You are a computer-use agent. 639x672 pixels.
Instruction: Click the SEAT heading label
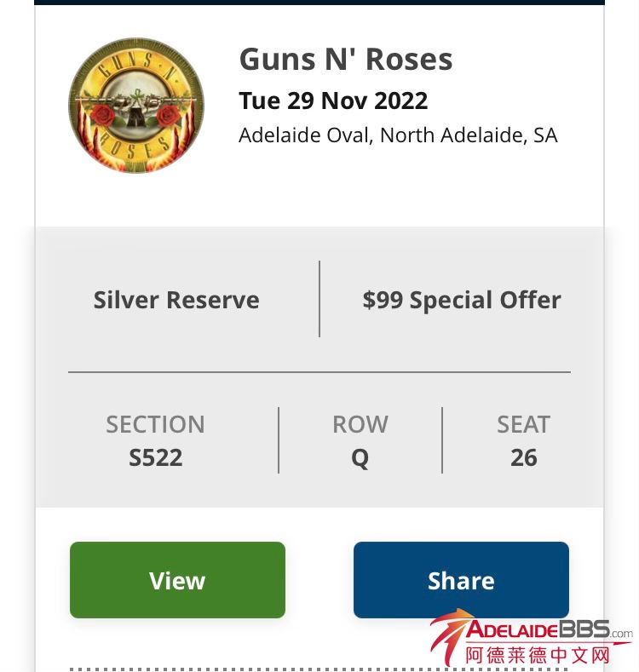pos(523,424)
